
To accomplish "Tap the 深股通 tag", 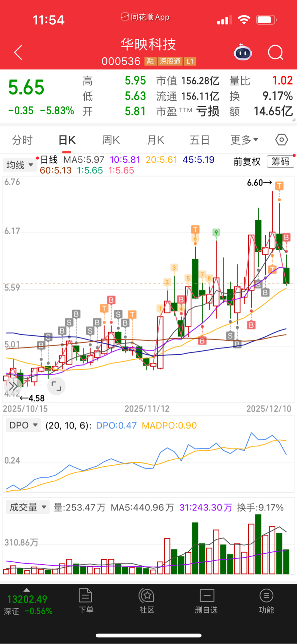I will (170, 62).
